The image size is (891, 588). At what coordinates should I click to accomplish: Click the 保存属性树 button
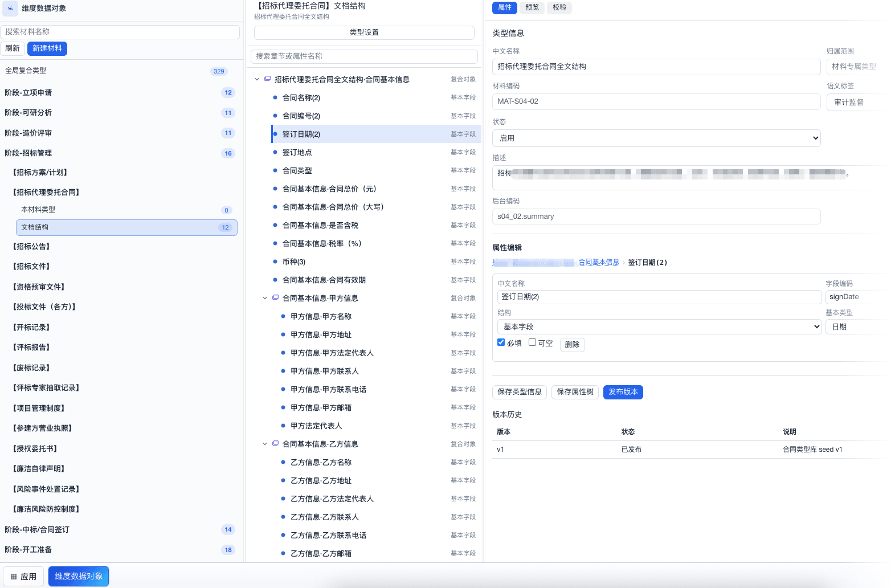pos(575,392)
